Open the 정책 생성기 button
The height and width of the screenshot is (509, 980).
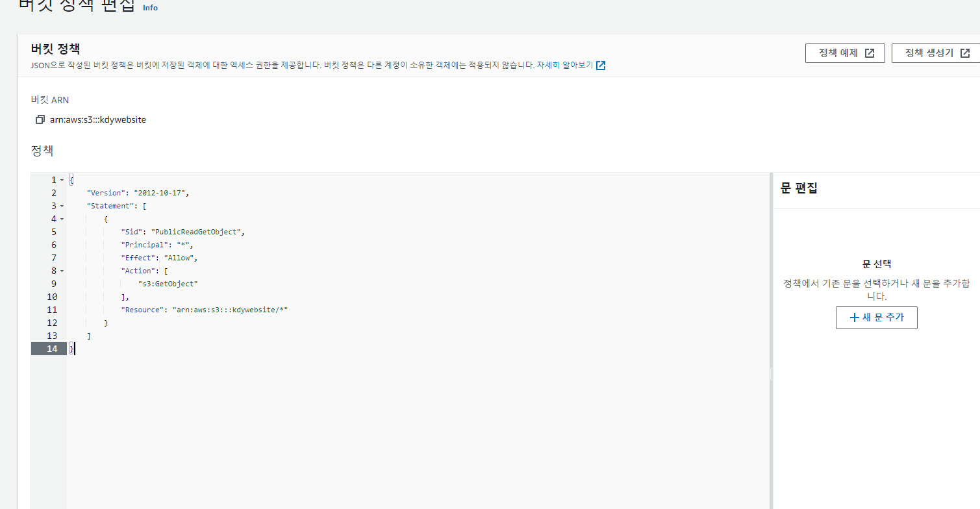[x=936, y=53]
